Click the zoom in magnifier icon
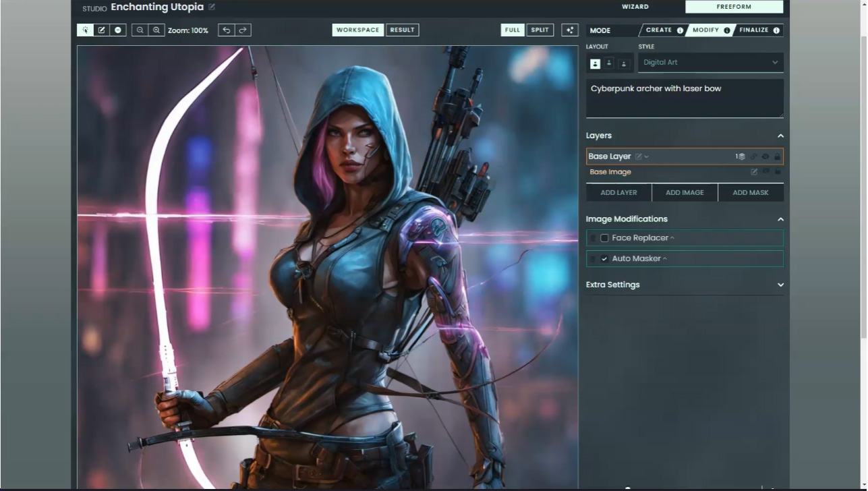 [x=156, y=30]
